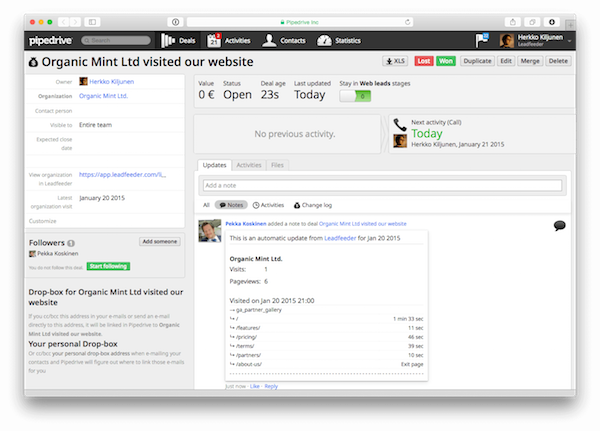Click the Edit button
Viewport: 600px width, 431px height.
(506, 61)
